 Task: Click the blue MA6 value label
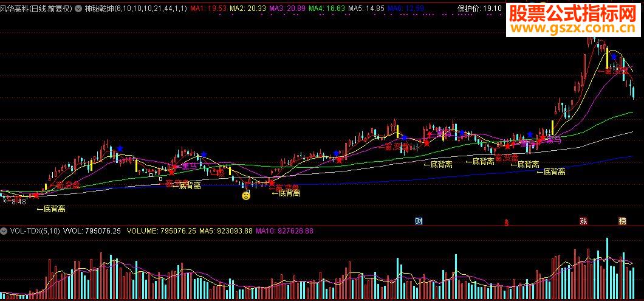(x=405, y=9)
